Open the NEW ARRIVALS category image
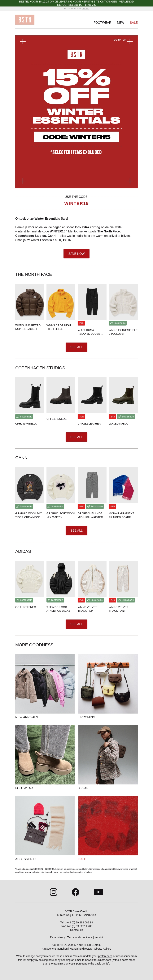Screen dimensions: 153x980 [x=45, y=684]
